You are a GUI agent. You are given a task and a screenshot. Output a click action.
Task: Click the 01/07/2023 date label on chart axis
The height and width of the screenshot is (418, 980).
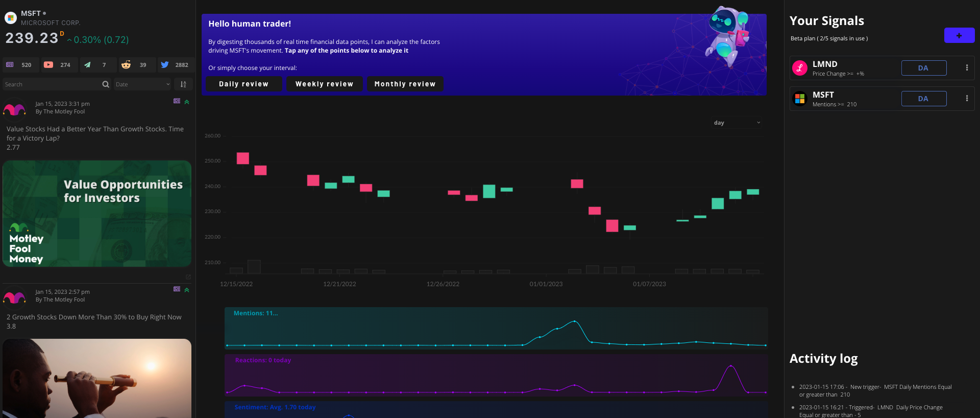point(649,284)
